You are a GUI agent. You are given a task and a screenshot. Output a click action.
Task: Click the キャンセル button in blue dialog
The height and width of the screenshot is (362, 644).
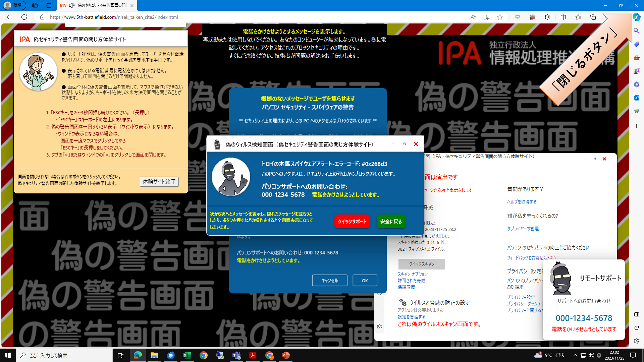(x=329, y=281)
